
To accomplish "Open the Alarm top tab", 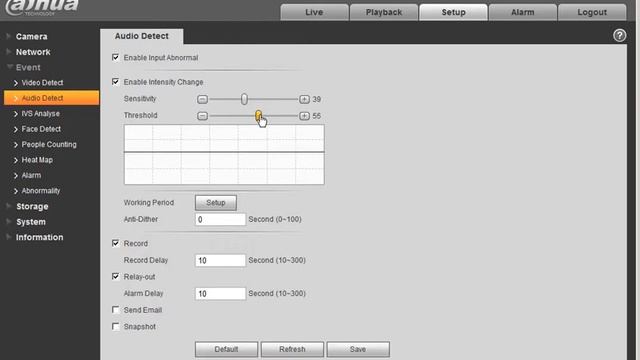I will (x=522, y=12).
